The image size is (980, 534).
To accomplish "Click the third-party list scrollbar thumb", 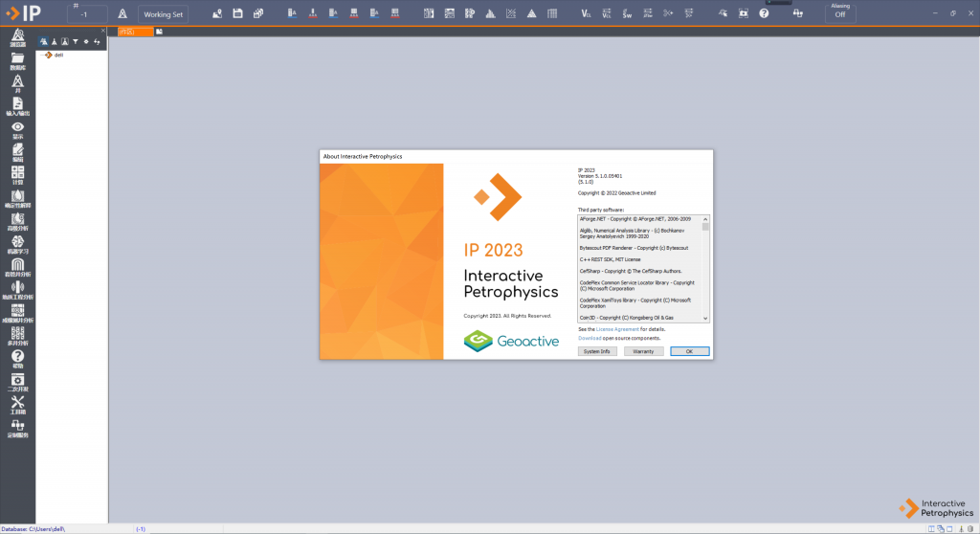I will point(705,228).
